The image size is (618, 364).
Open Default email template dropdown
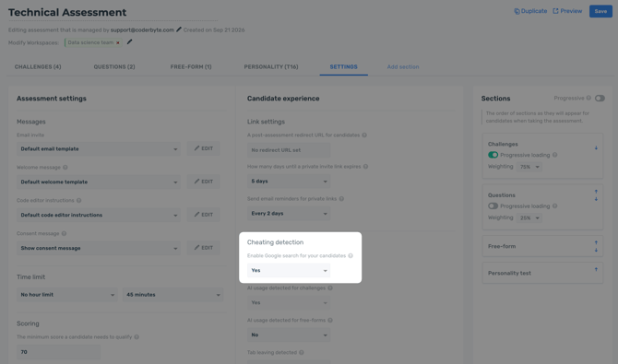click(x=99, y=149)
